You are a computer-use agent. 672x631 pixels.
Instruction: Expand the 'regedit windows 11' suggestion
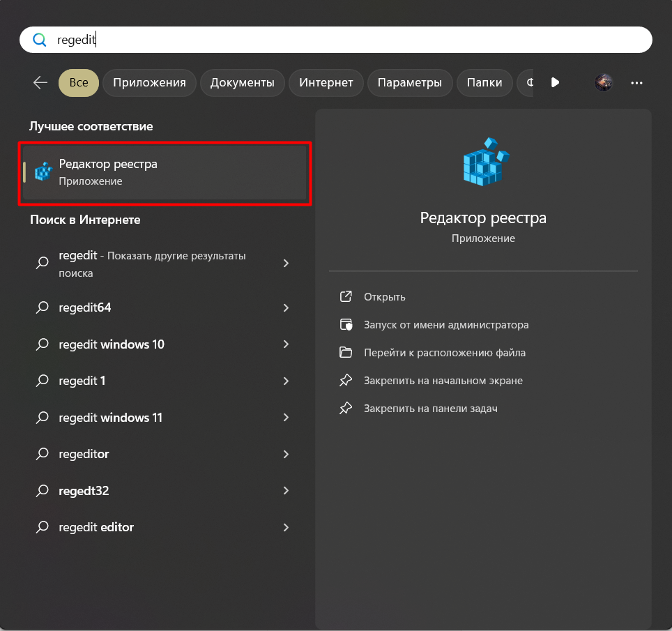(286, 417)
